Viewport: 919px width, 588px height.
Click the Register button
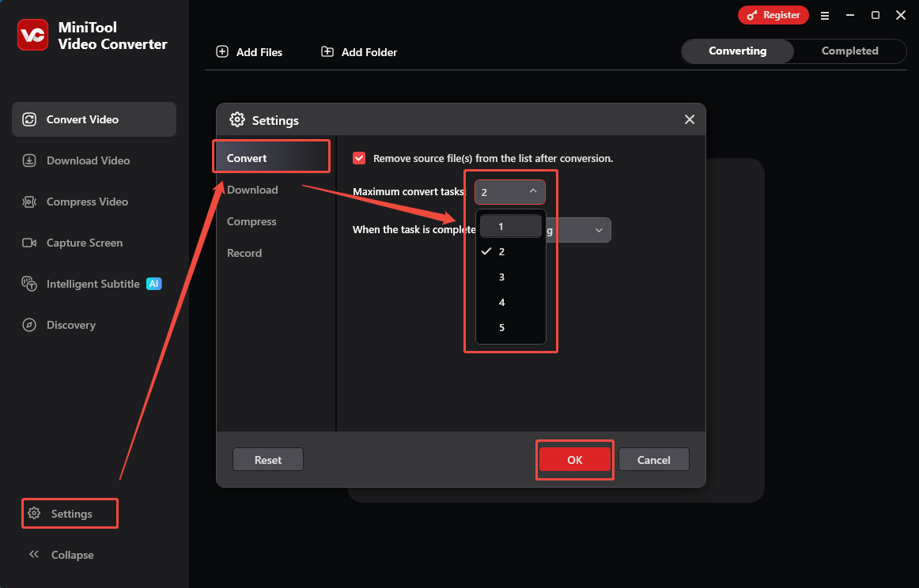(x=773, y=15)
